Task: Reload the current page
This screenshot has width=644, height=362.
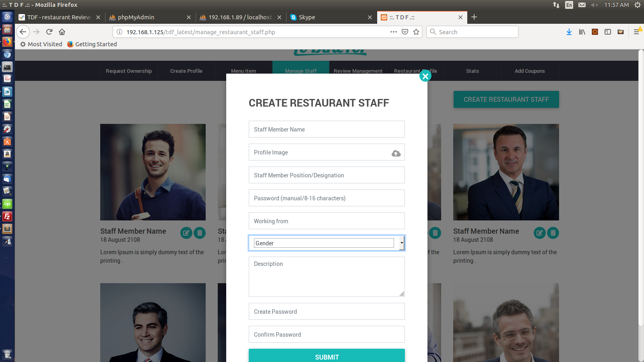Action: tap(49, 32)
